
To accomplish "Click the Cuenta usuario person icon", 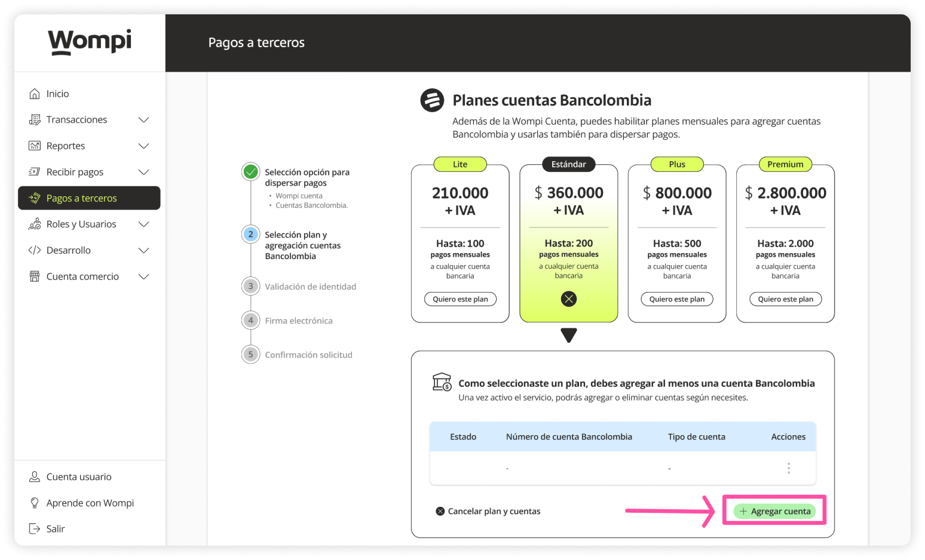I will [x=35, y=477].
